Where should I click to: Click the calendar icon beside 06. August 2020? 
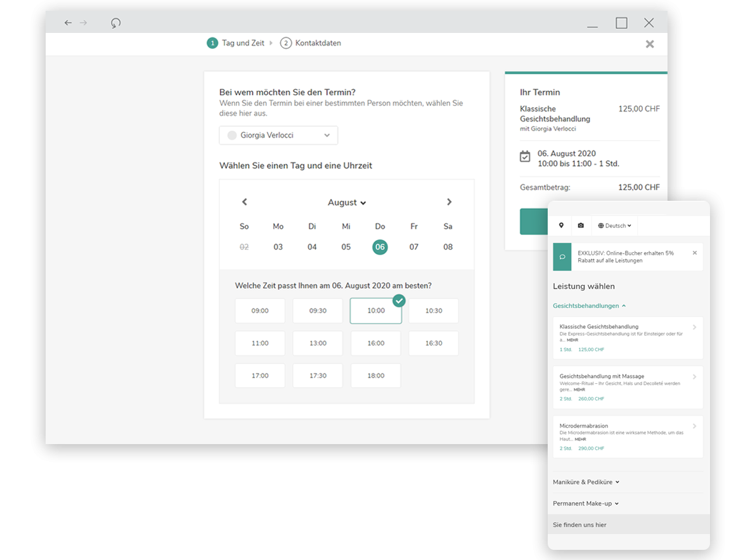pos(525,156)
